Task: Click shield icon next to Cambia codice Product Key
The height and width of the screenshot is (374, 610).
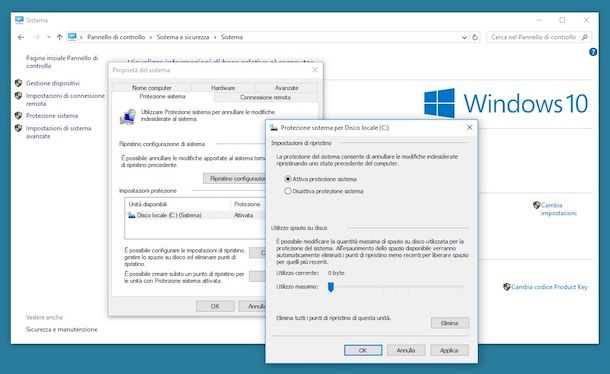Action: pyautogui.click(x=507, y=287)
